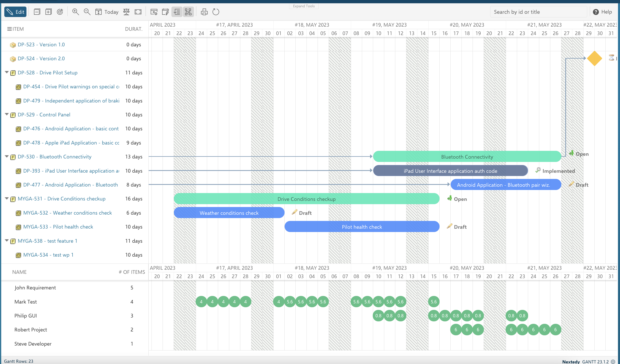Toggle Edit mode button
Screen dimensions: 620x364
(x=15, y=12)
